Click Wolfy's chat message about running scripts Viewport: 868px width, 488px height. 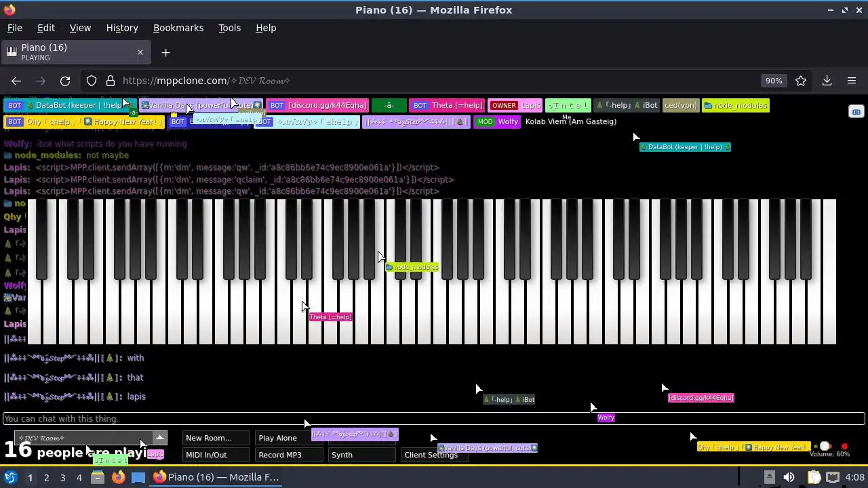[x=112, y=144]
